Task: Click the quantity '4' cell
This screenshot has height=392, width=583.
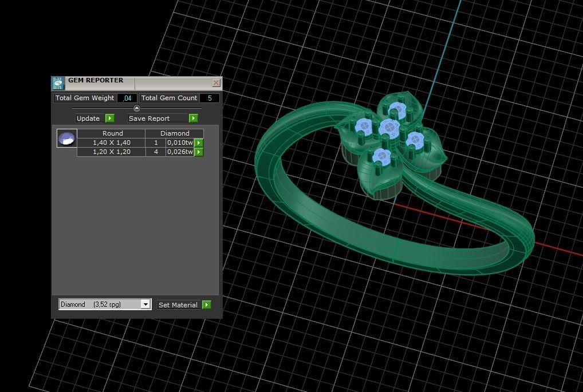Action: click(156, 152)
